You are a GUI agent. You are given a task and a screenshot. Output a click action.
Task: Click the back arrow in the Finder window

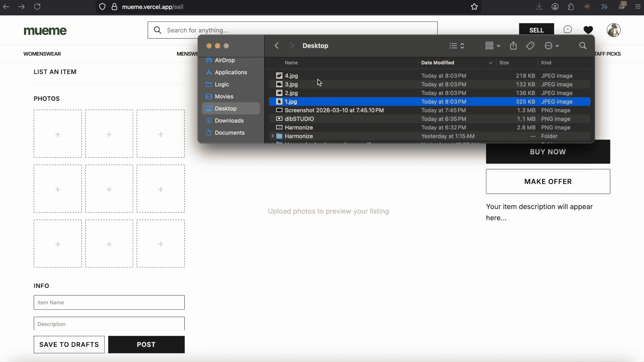tap(277, 46)
